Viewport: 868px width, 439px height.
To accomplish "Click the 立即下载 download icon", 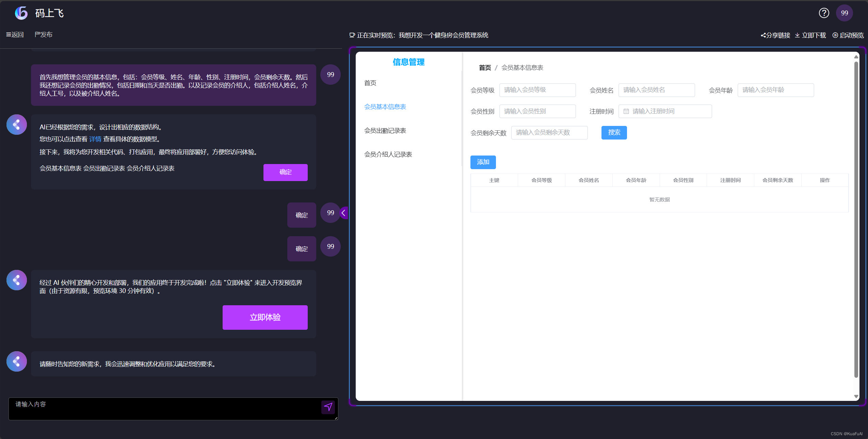I will [797, 35].
